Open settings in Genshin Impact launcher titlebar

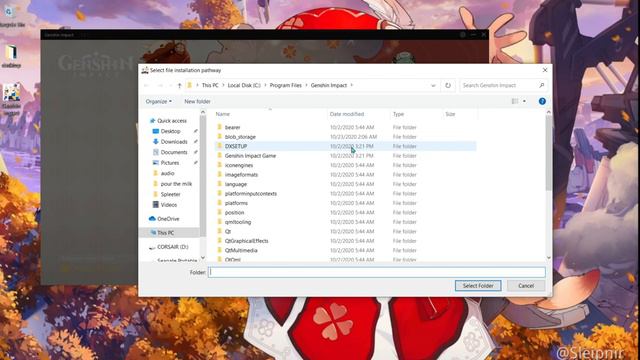point(462,35)
